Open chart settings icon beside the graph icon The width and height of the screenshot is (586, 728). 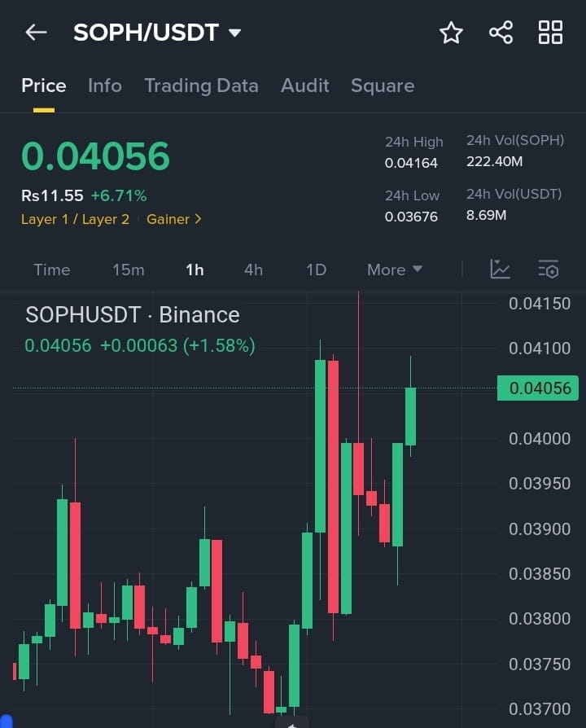(549, 270)
